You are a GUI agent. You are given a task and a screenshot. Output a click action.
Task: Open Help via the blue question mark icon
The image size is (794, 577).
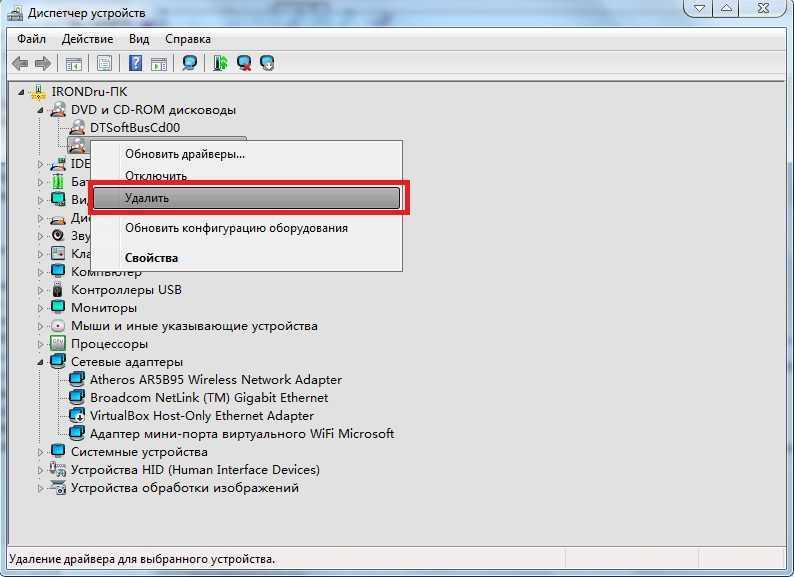point(135,63)
